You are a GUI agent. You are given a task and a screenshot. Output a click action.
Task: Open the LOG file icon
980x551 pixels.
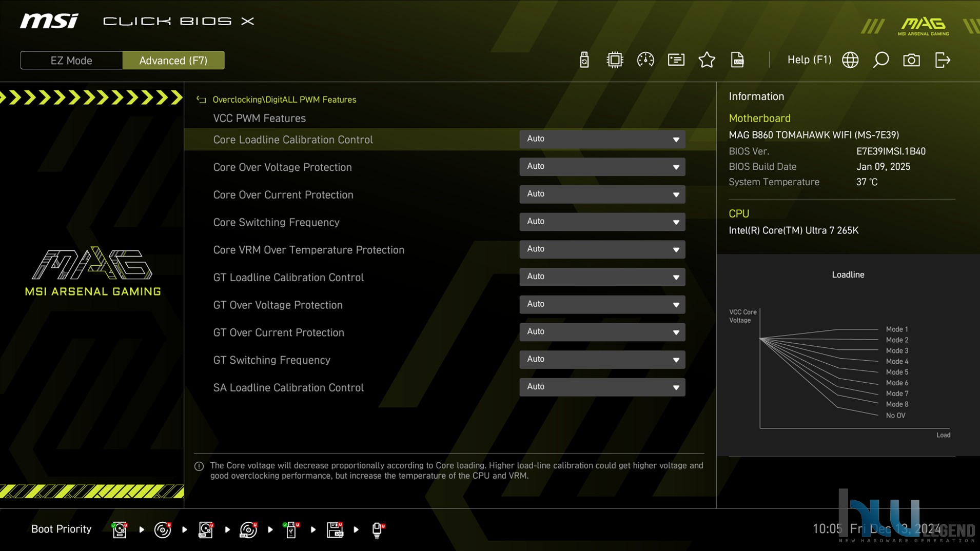(737, 60)
